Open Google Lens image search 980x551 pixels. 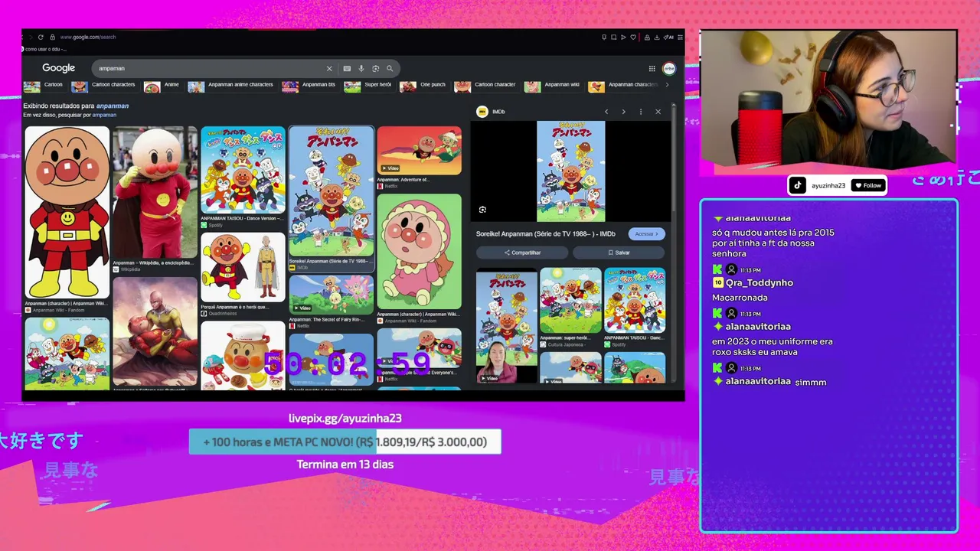coord(375,68)
